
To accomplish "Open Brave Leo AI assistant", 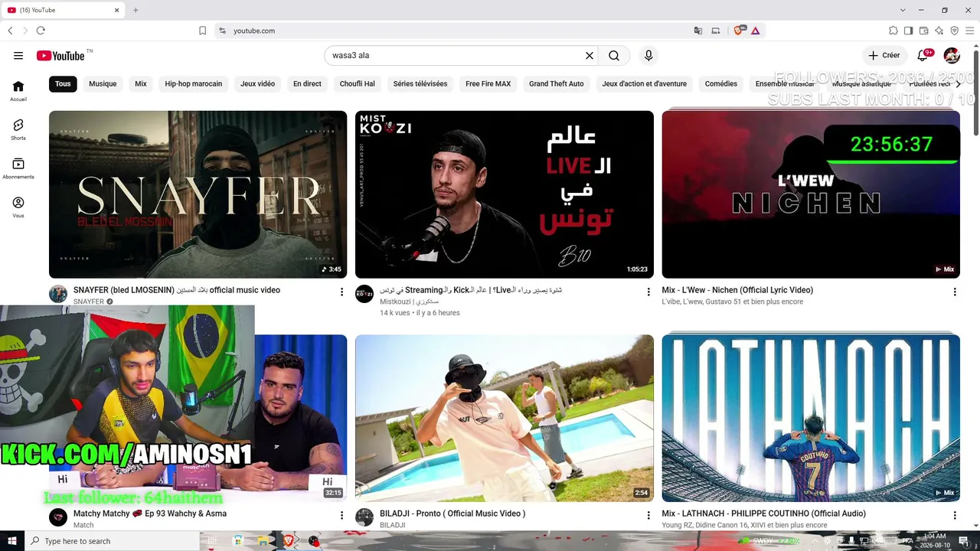I will 939,31.
